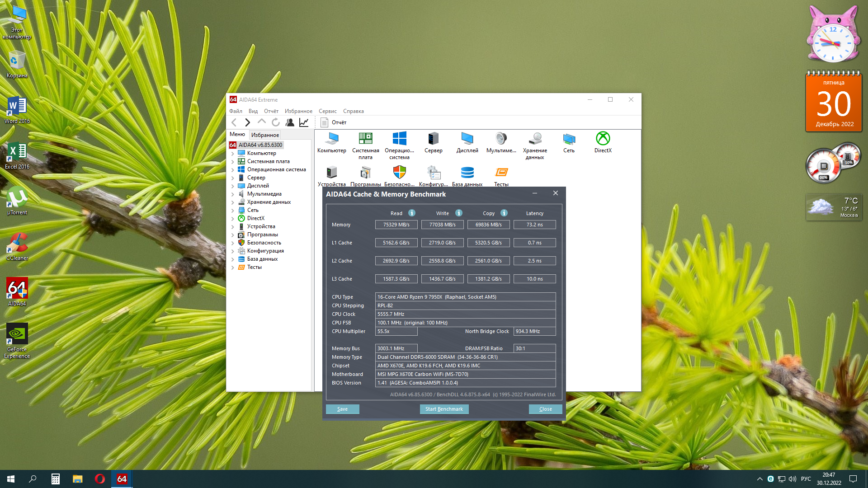Expand the Компьютер tree node
The image size is (868, 488).
[233, 154]
